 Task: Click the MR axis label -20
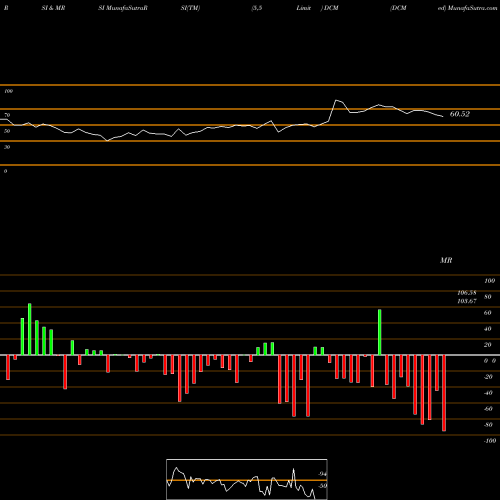[488, 377]
